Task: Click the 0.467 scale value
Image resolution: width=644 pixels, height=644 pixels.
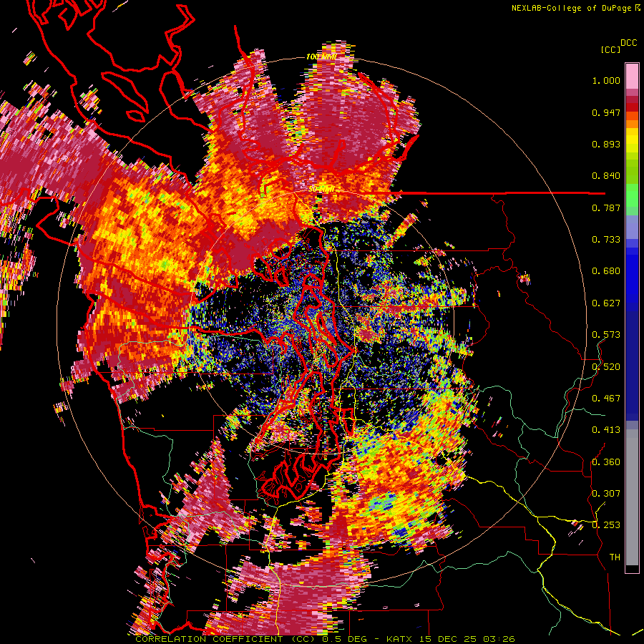Action: click(606, 399)
